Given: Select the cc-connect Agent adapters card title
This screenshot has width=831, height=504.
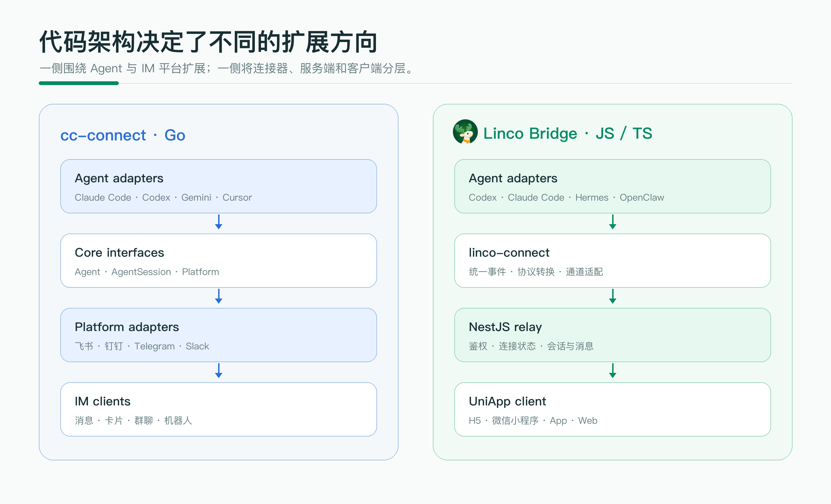Looking at the screenshot, I should (x=119, y=178).
